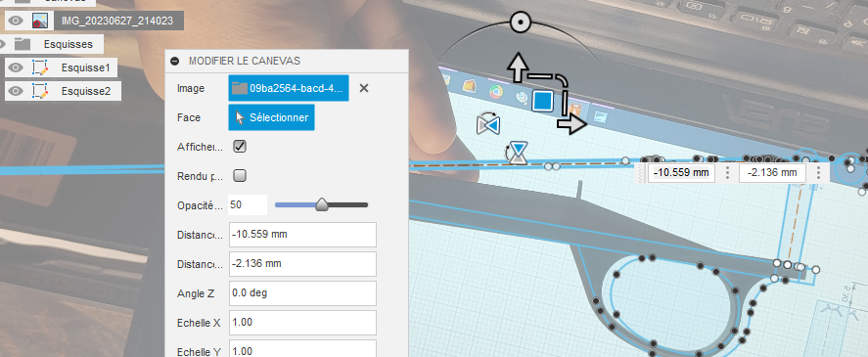Click the Echelle Y field
This screenshot has height=357, width=868.
coord(302,350)
